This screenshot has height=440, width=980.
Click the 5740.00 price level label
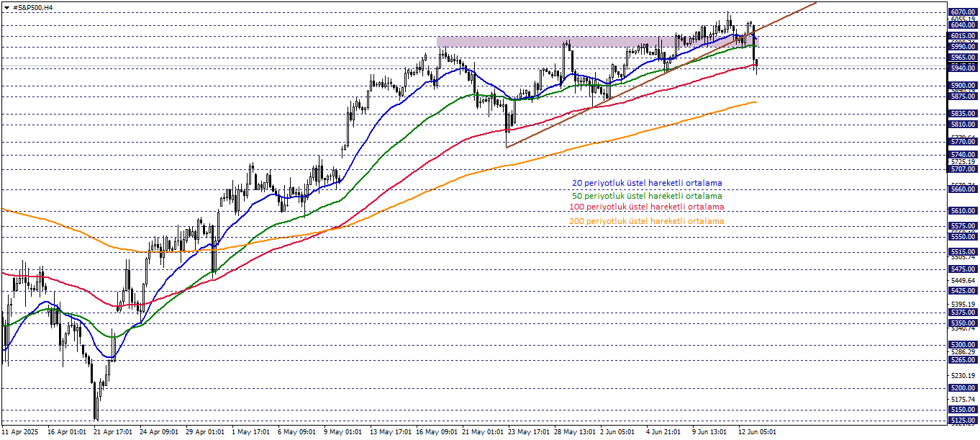tap(963, 154)
